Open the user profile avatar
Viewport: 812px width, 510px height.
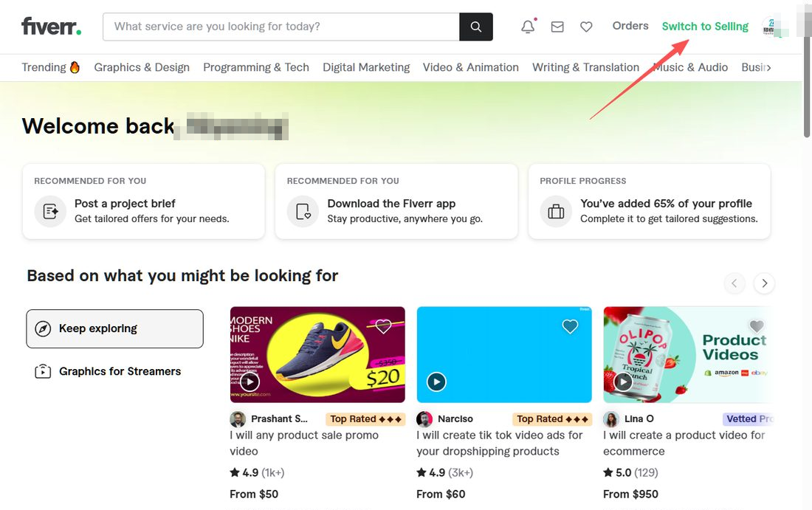(771, 27)
